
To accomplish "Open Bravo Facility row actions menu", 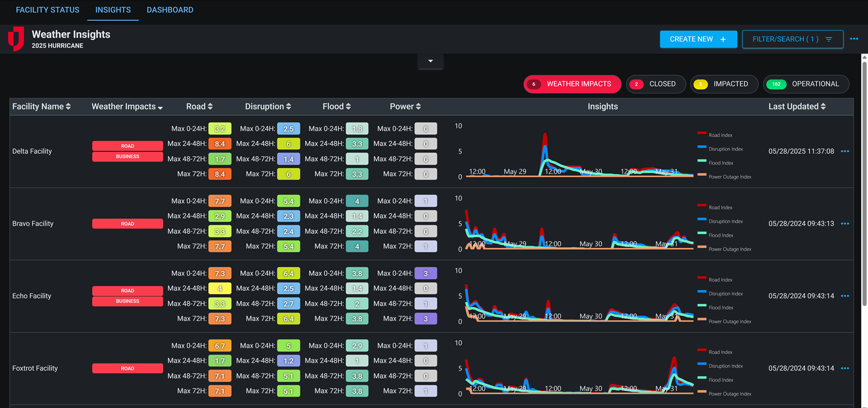I will (845, 224).
